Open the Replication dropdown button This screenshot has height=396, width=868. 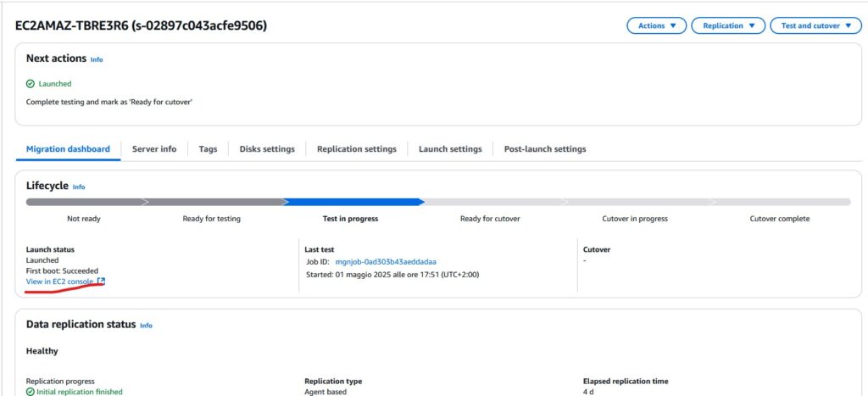click(728, 25)
